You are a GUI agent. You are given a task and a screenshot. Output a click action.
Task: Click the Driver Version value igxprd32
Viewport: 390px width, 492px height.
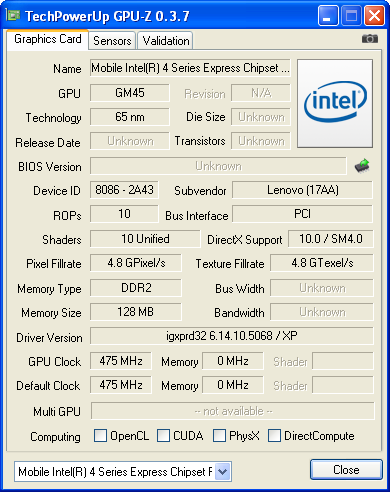point(232,336)
